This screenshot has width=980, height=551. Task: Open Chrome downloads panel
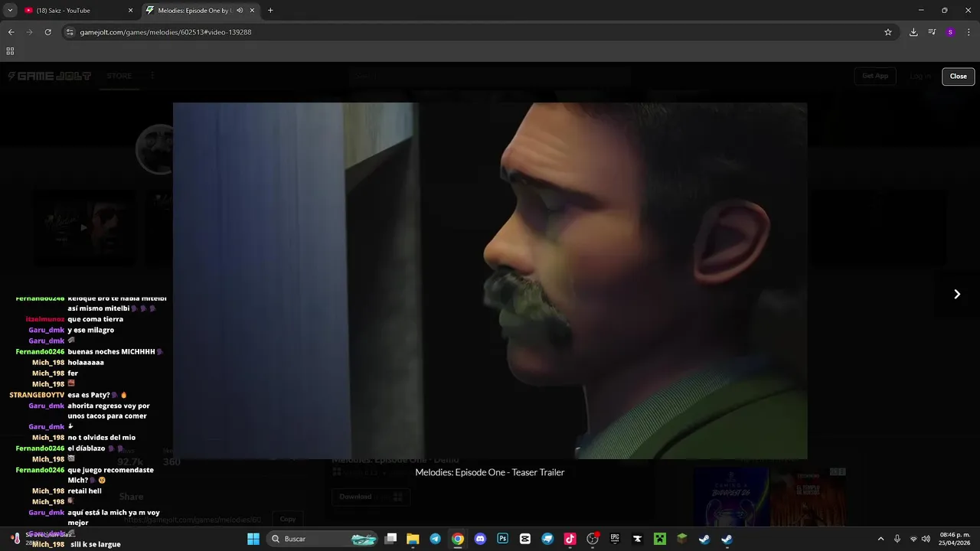coord(913,32)
